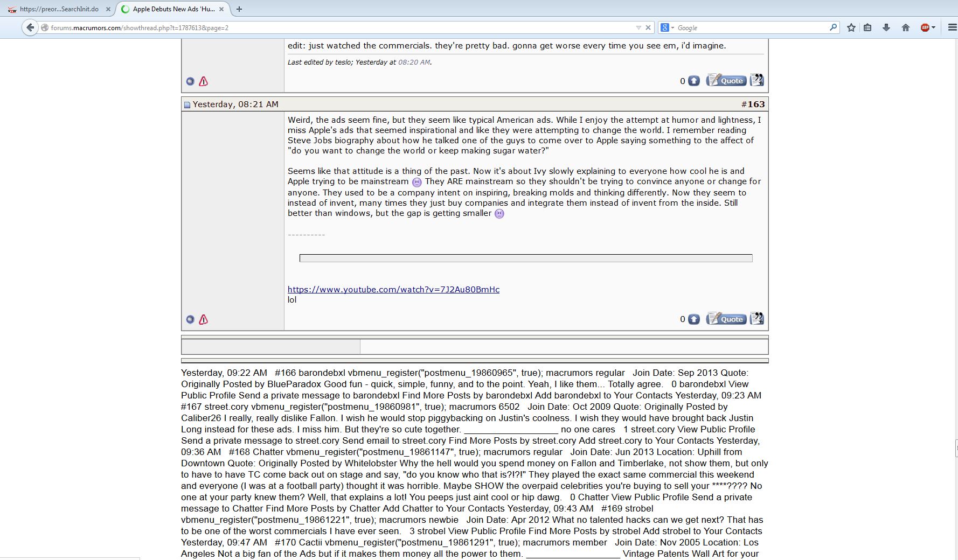
Task: Go back with the browser back arrow
Action: (x=30, y=27)
